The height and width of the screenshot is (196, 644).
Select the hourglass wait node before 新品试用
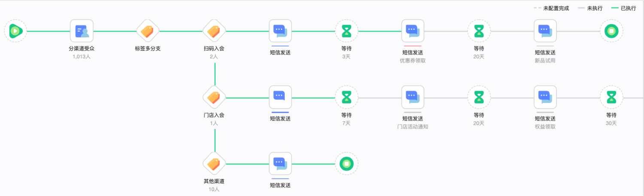pos(479,31)
